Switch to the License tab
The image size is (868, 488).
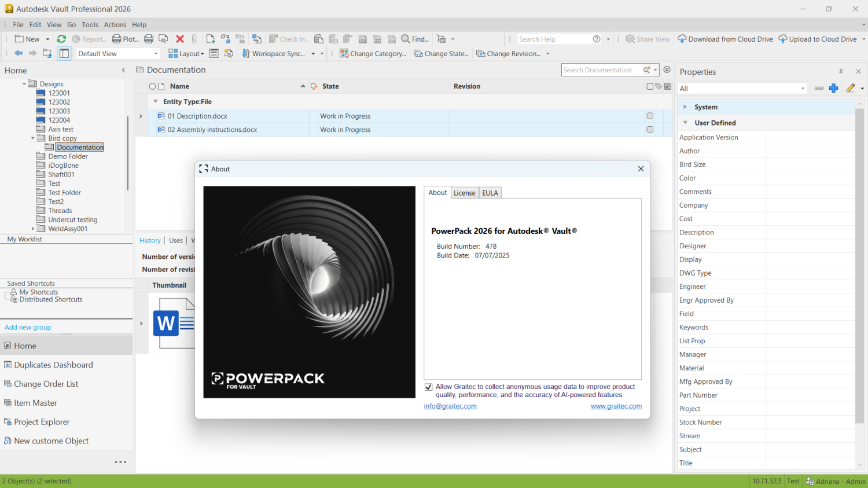464,193
